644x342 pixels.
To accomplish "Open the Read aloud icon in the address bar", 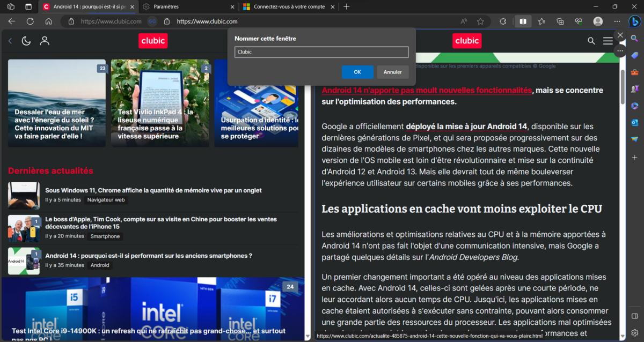I will (x=464, y=21).
